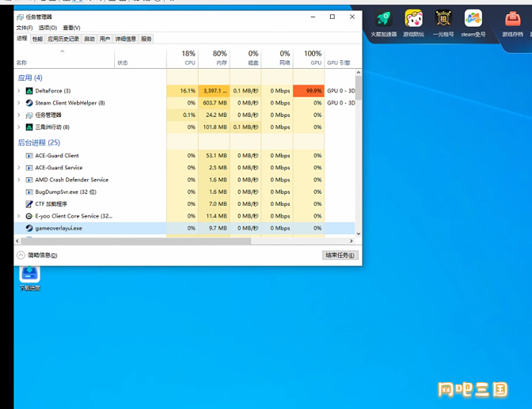Click the DeltaForce app icon in process list
532x409 pixels.
(29, 91)
